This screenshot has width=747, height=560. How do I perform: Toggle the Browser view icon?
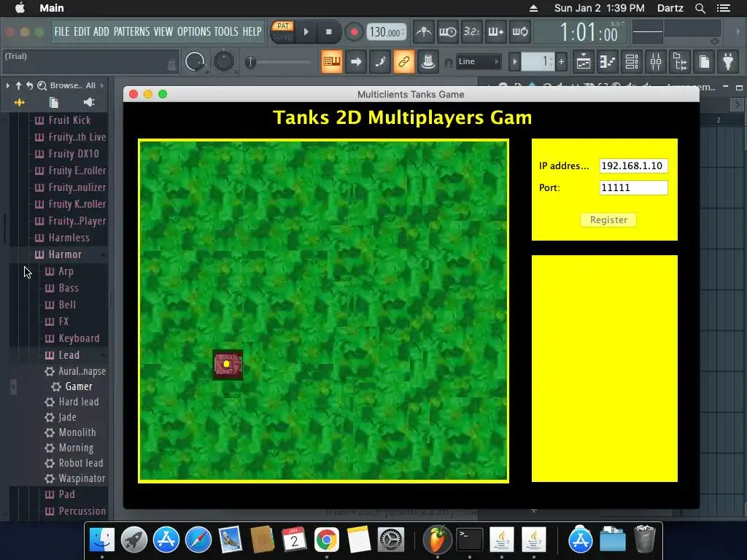(680, 61)
